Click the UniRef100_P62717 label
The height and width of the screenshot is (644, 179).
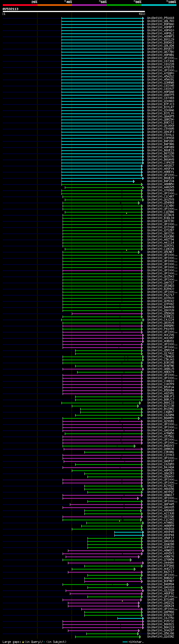(x=161, y=295)
